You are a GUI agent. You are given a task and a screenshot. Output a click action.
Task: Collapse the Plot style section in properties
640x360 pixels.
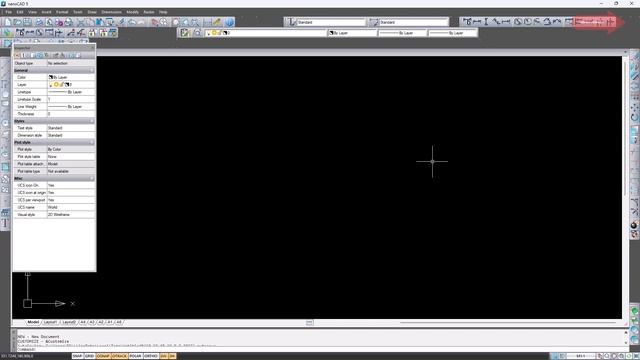(x=92, y=142)
